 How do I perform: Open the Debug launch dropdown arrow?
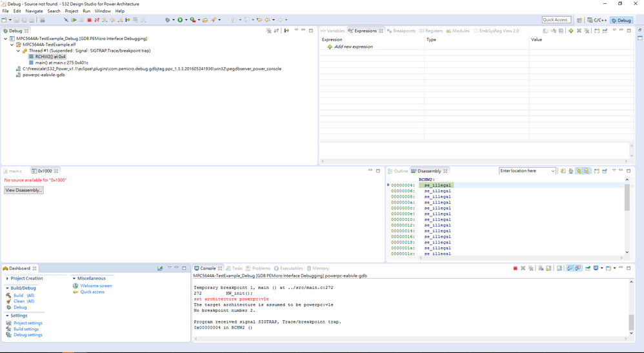pos(174,20)
